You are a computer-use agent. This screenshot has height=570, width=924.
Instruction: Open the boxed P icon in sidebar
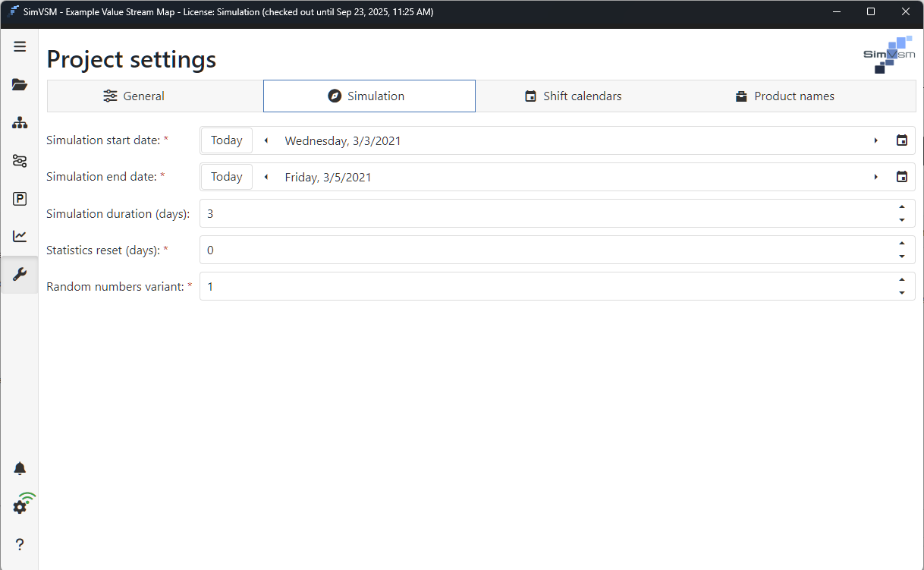[20, 199]
